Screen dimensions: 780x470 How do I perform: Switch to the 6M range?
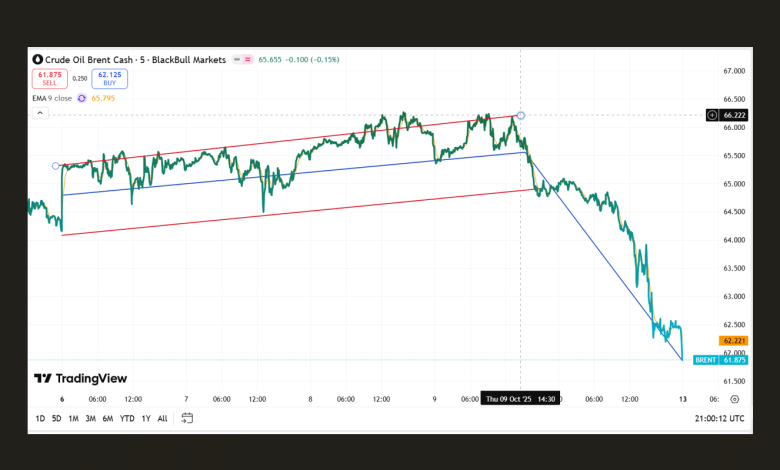[x=108, y=418]
